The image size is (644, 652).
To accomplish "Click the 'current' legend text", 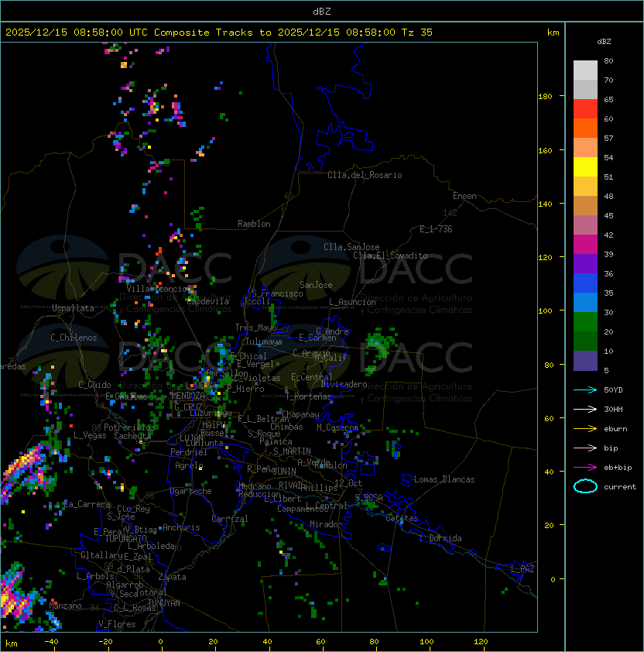I will (620, 487).
